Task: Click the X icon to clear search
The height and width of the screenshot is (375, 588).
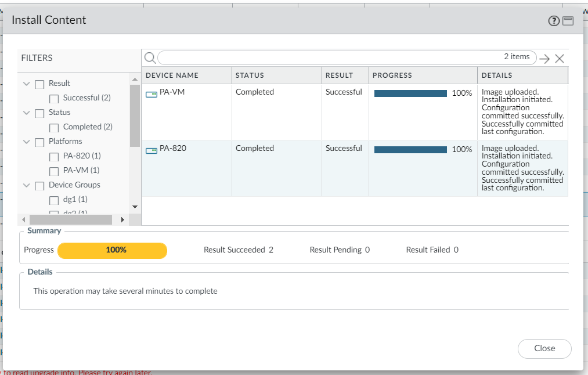Action: tap(560, 58)
